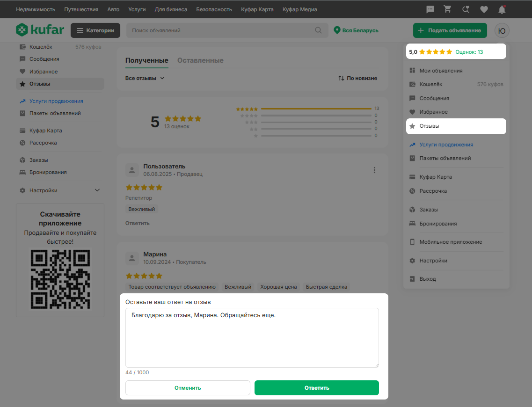Open the Категории dropdown button
Image resolution: width=532 pixels, height=407 pixels.
pyautogui.click(x=95, y=30)
